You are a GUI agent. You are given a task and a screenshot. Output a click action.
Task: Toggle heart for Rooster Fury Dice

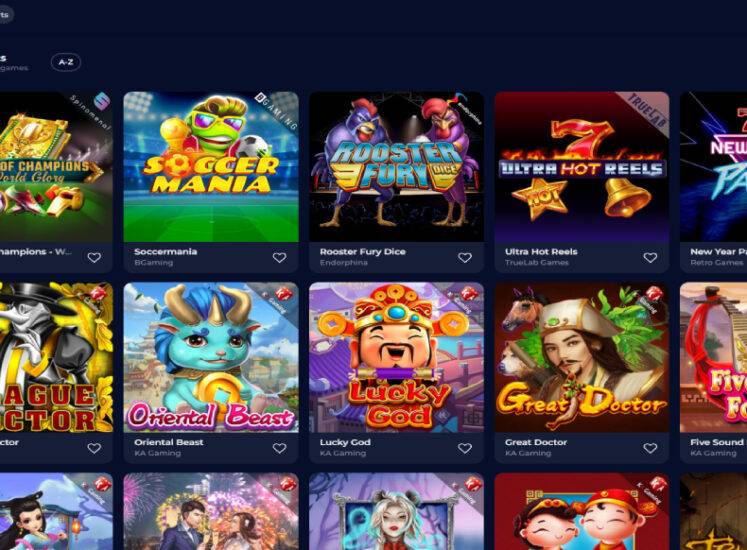pyautogui.click(x=464, y=257)
